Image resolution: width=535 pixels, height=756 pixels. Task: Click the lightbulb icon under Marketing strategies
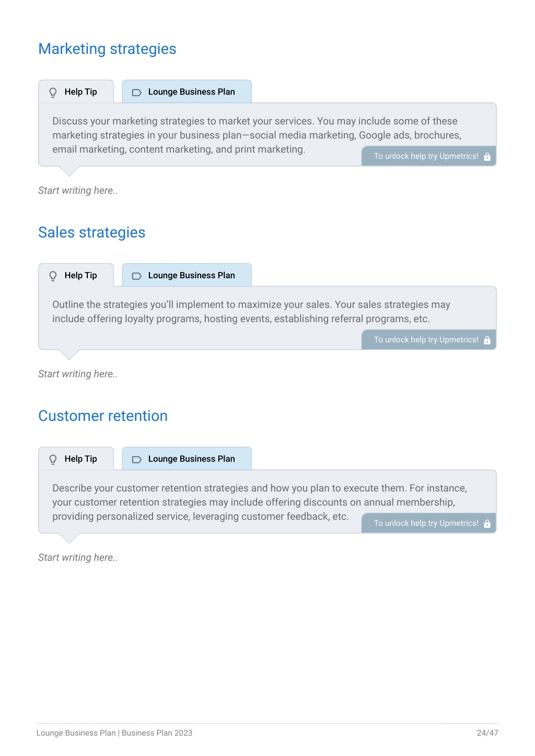(x=53, y=92)
